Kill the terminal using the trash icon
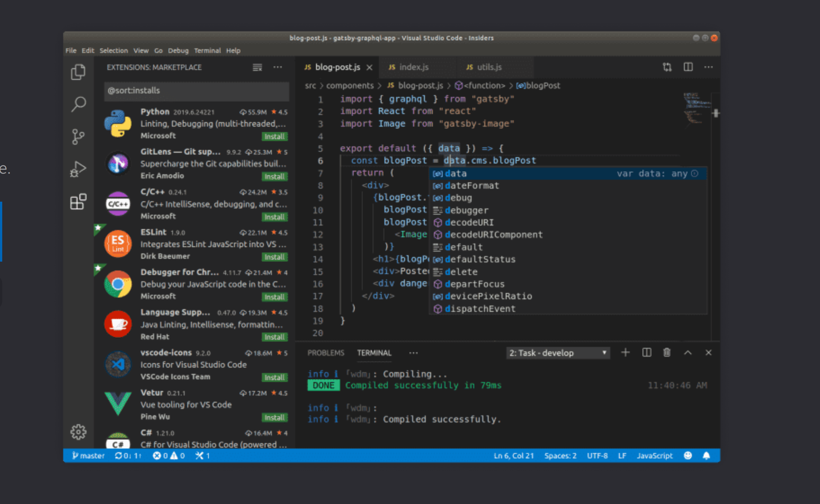 click(667, 352)
